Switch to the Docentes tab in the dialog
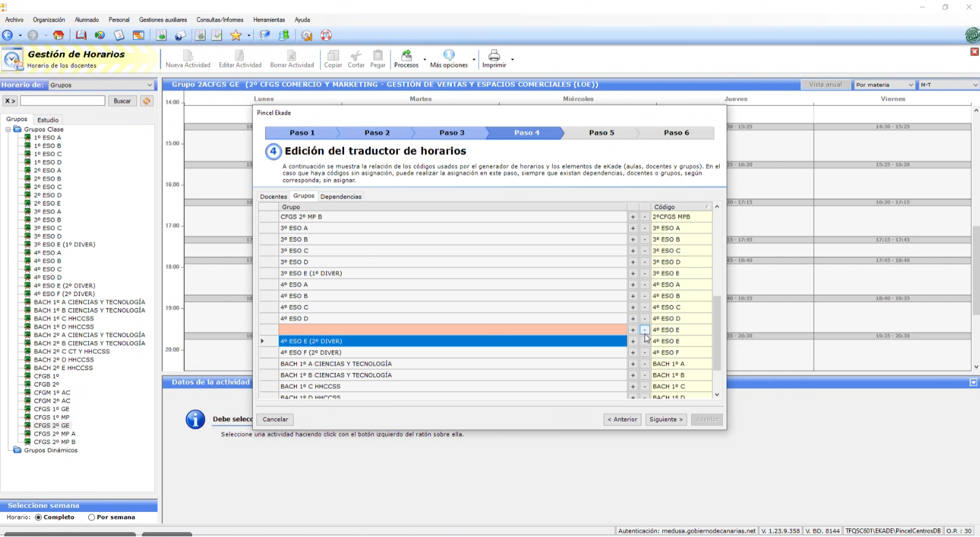 [x=273, y=197]
